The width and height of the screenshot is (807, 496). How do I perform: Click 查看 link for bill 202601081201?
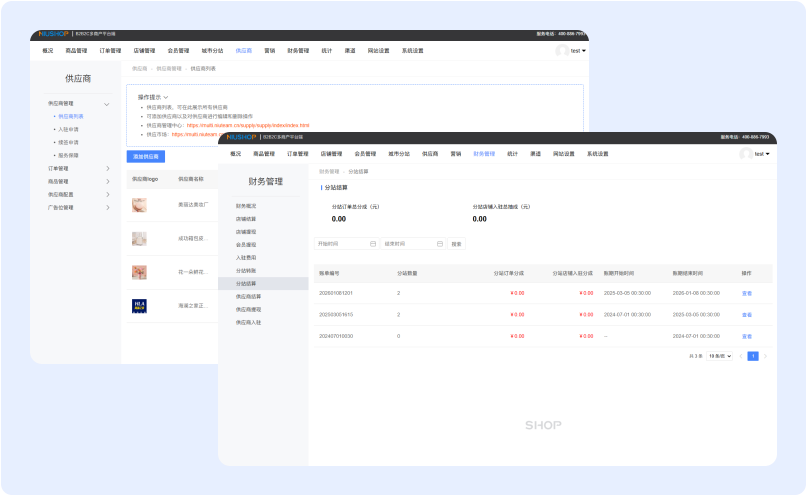coord(746,293)
